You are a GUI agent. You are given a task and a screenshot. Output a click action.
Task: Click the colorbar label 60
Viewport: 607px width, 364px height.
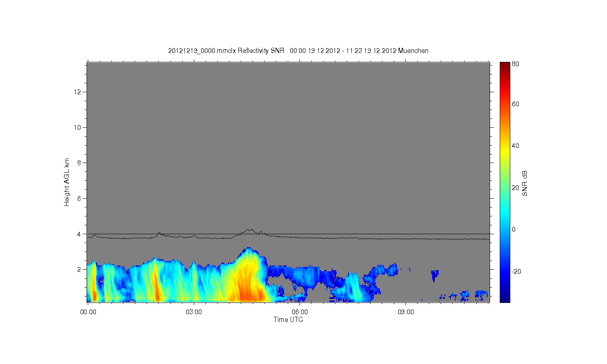[516, 104]
